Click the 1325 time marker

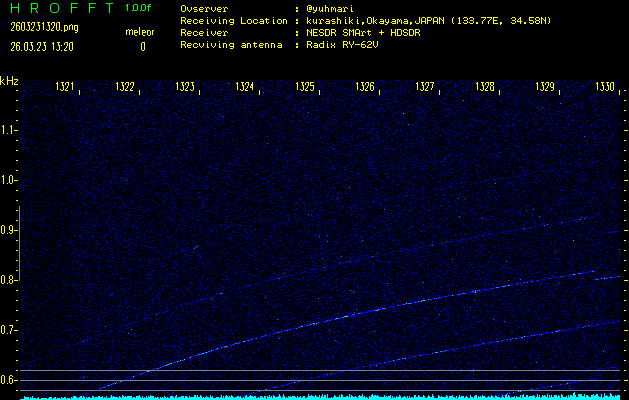point(305,87)
